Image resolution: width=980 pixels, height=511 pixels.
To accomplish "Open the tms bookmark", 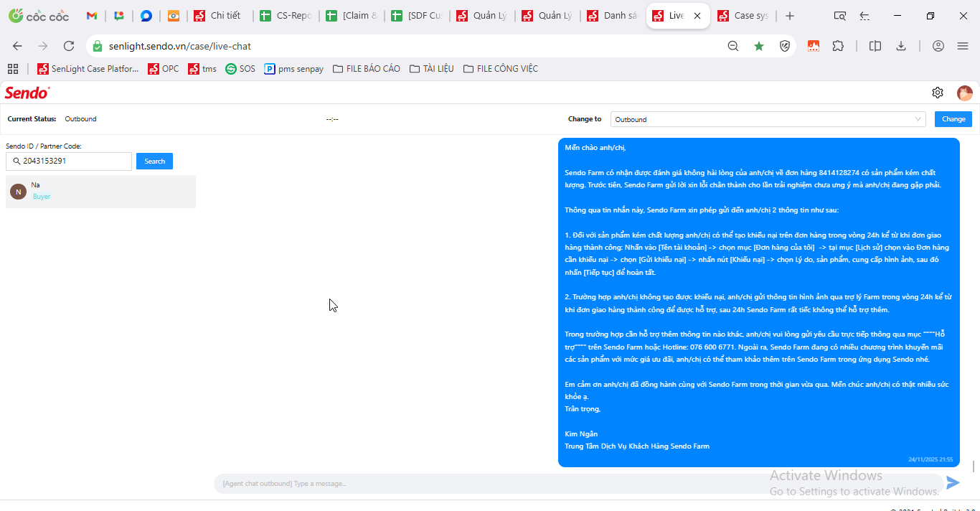I will pyautogui.click(x=202, y=69).
